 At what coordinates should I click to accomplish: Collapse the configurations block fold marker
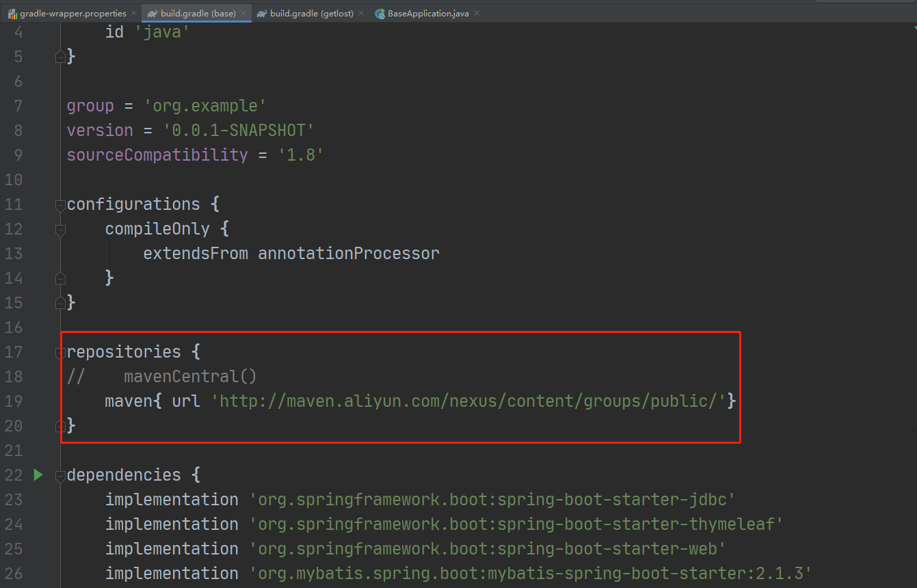click(60, 204)
